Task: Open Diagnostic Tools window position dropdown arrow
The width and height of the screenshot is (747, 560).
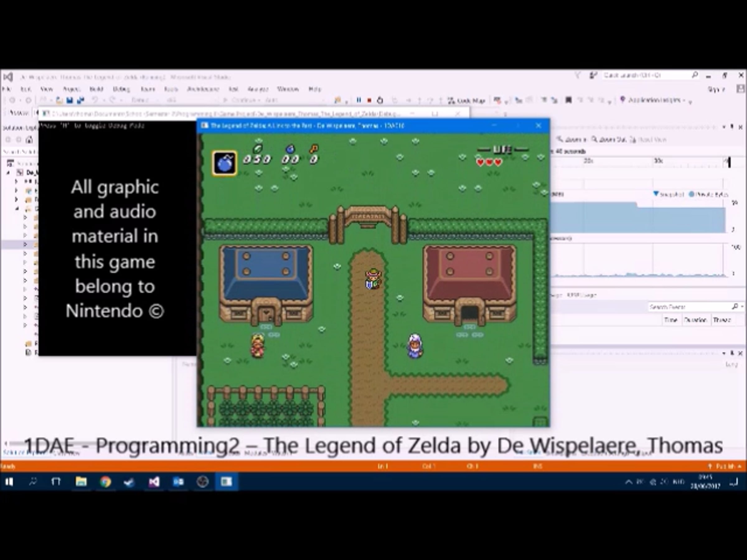Action: 724,127
